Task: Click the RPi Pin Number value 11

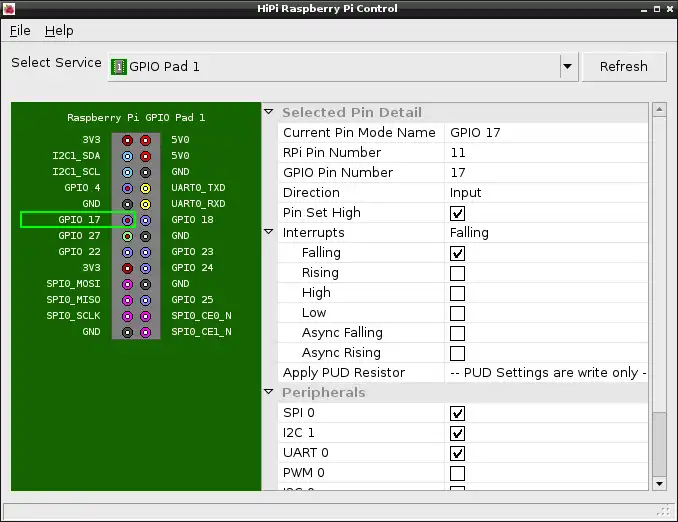Action: point(458,153)
